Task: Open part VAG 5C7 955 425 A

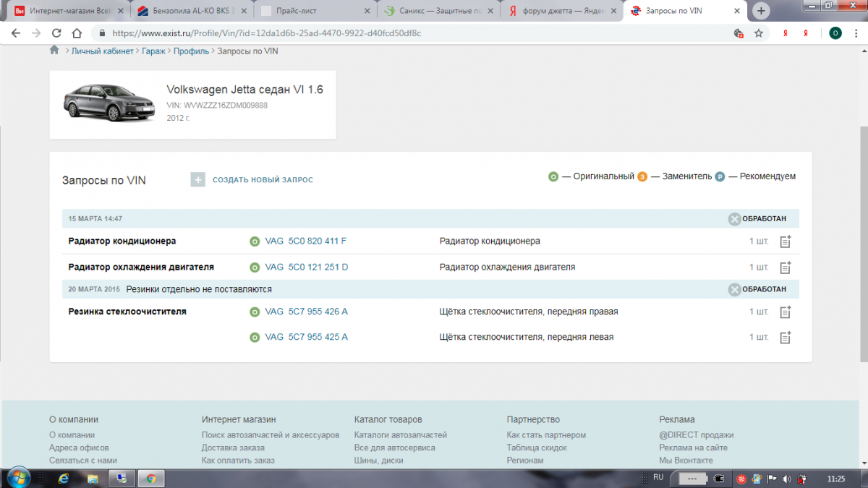Action: point(307,338)
